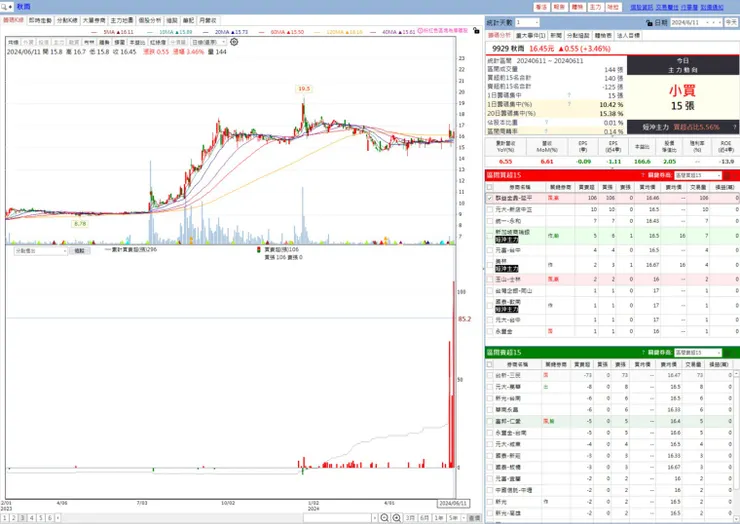
Task: Toggle 外資 overlay button on chart toolbar
Action: [28, 42]
